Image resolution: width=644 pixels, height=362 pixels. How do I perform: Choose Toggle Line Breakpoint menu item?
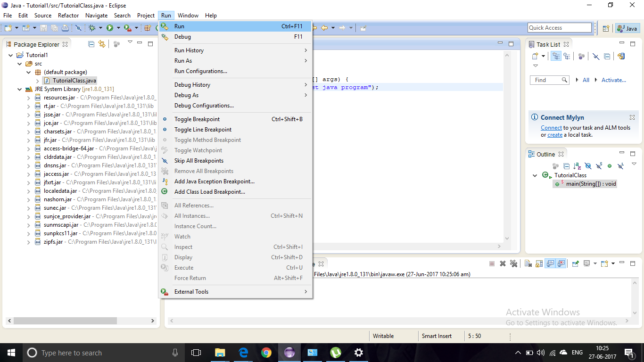point(235,130)
